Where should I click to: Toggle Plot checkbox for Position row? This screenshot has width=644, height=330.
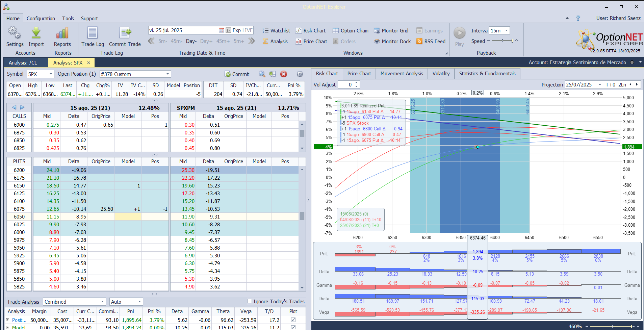point(293,320)
